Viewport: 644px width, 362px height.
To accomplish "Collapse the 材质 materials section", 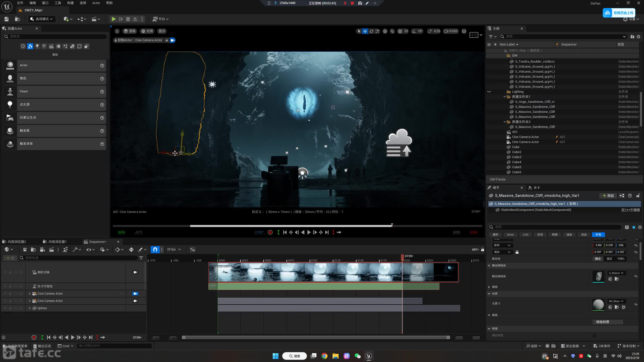I will coord(489,294).
